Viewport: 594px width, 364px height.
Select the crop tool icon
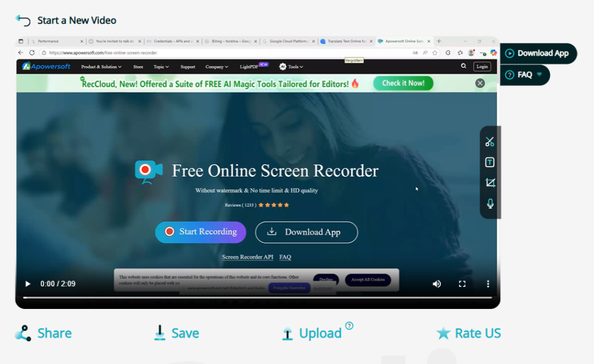coord(490,183)
